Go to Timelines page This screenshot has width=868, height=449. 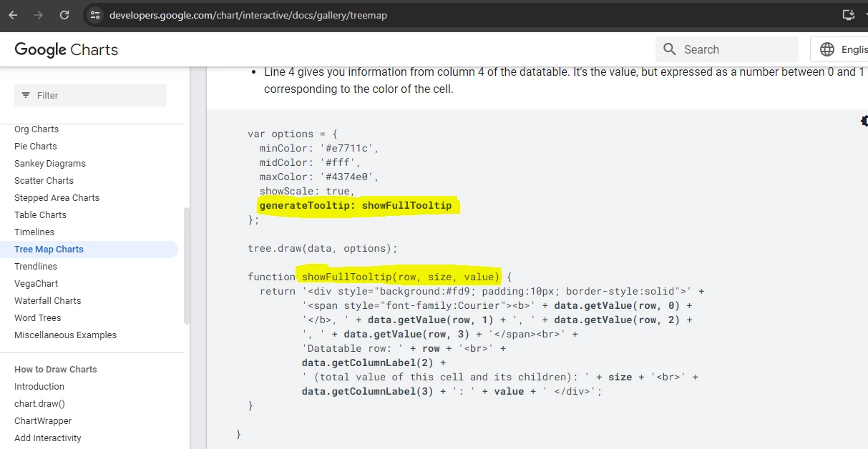(34, 232)
